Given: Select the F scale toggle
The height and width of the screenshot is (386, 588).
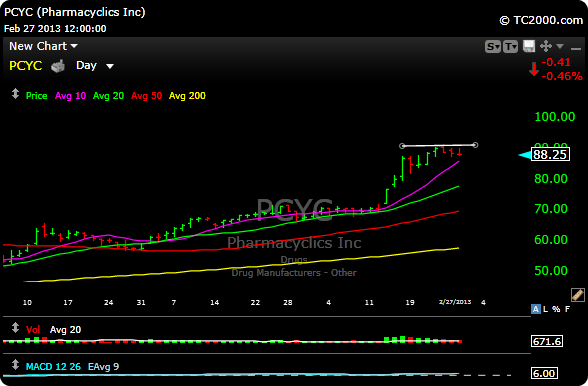Looking at the screenshot, I should tap(567, 309).
